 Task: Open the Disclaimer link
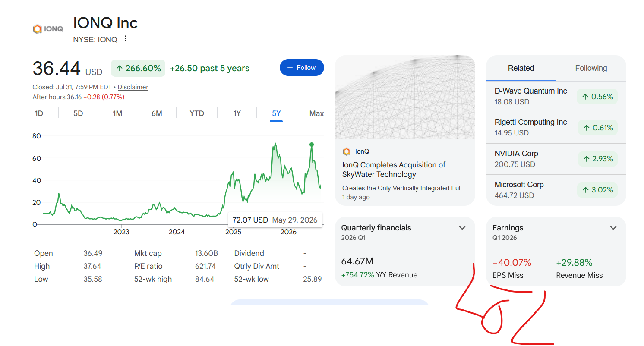(x=133, y=87)
